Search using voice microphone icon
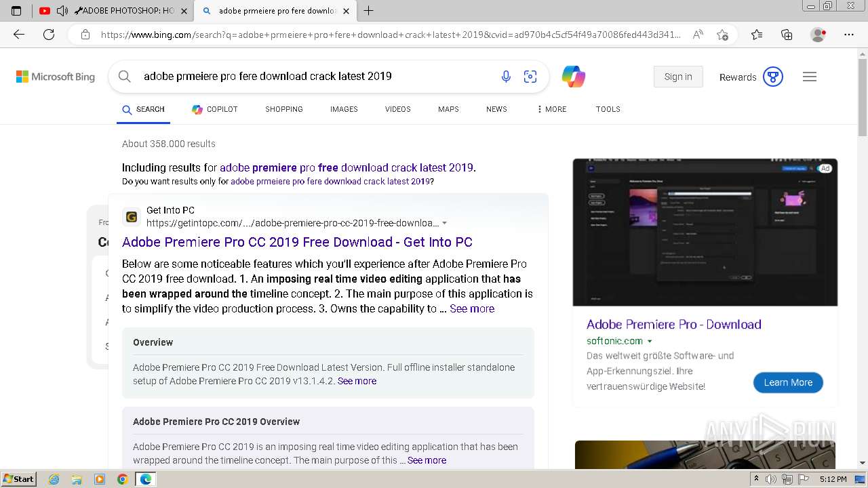The width and height of the screenshot is (868, 488). pyautogui.click(x=506, y=77)
